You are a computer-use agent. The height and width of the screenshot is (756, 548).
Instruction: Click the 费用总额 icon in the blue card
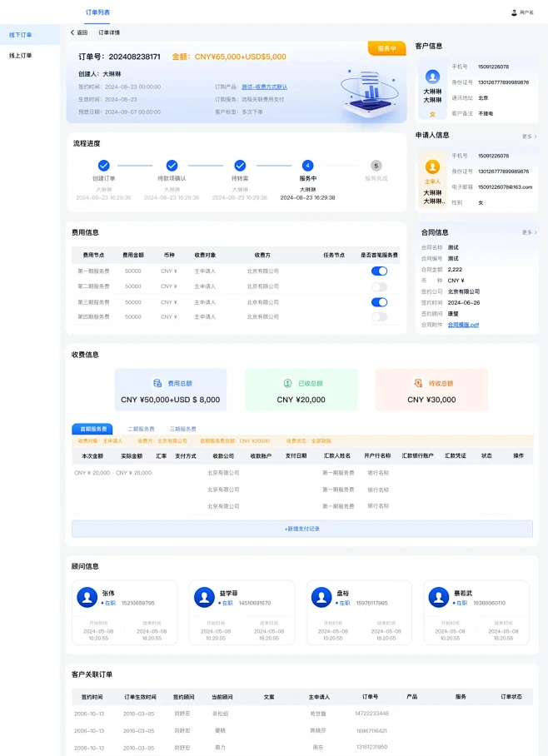pos(157,383)
